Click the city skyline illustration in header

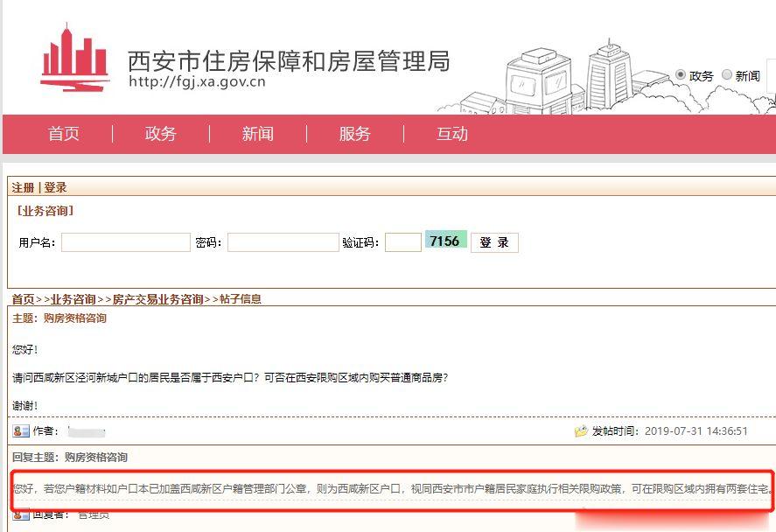[x=569, y=70]
